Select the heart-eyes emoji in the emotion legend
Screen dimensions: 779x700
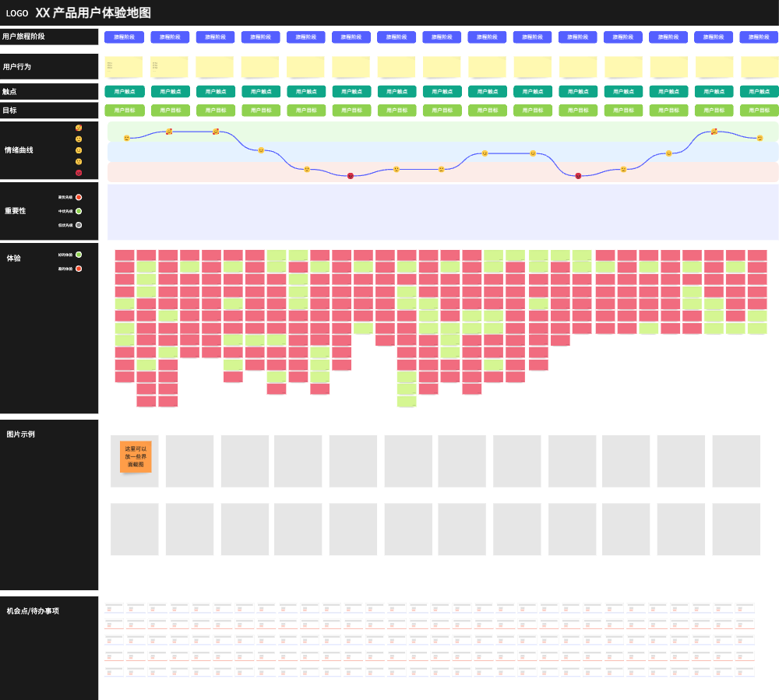(x=79, y=128)
